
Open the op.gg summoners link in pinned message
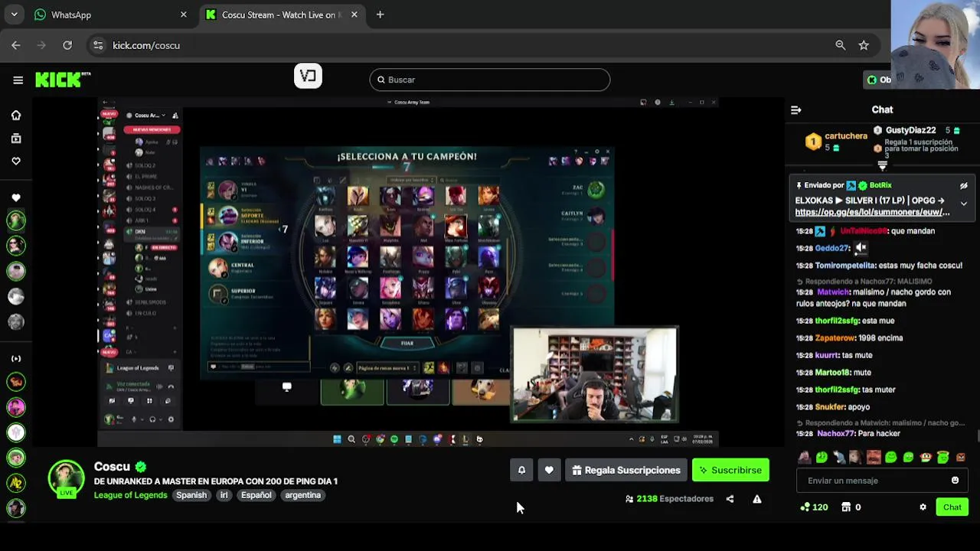click(872, 212)
